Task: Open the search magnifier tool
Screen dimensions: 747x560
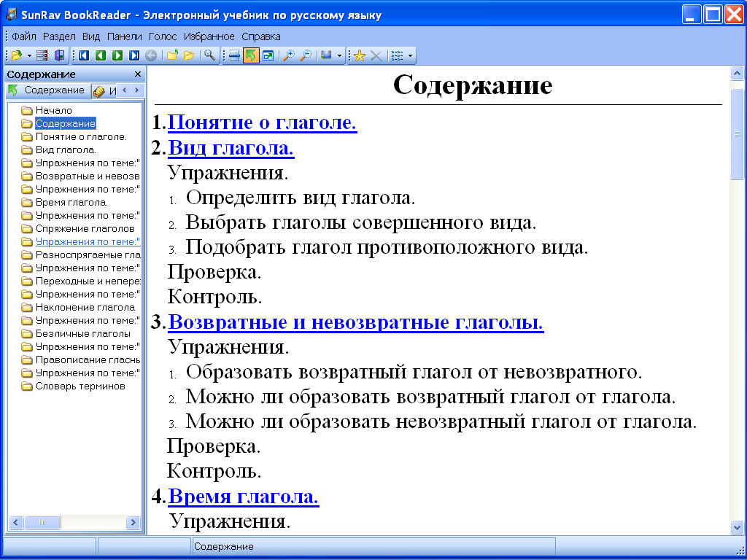Action: pyautogui.click(x=209, y=55)
